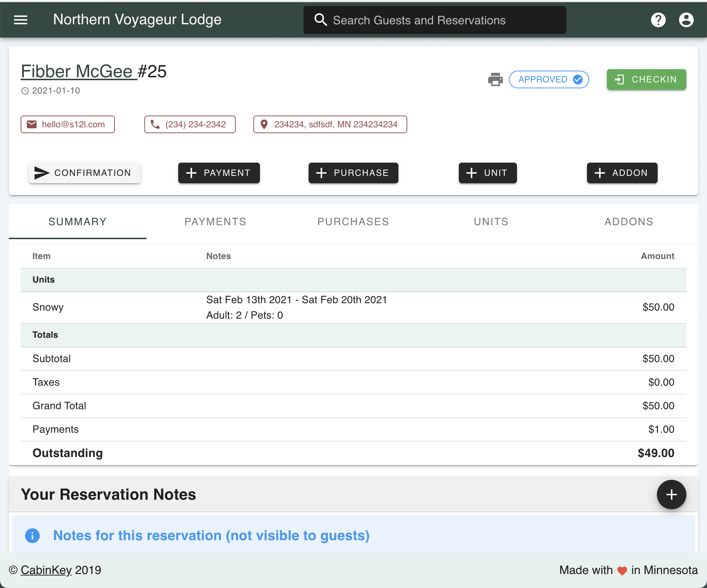Open the navigation hamburger menu

(20, 20)
